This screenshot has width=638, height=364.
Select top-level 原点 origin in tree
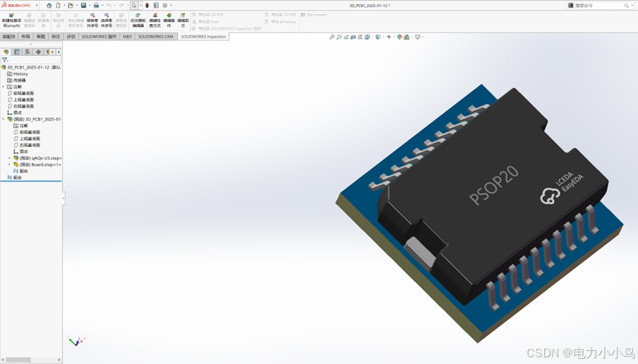click(x=15, y=113)
